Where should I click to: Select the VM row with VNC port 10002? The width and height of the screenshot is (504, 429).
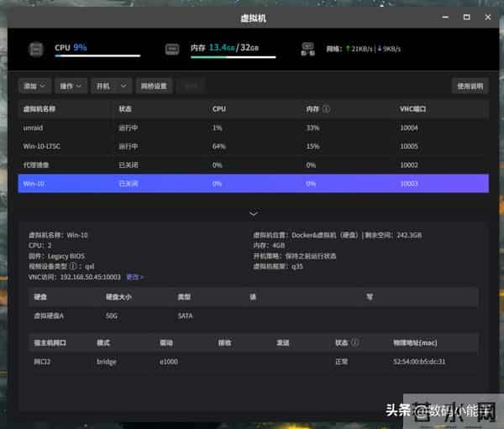click(254, 165)
